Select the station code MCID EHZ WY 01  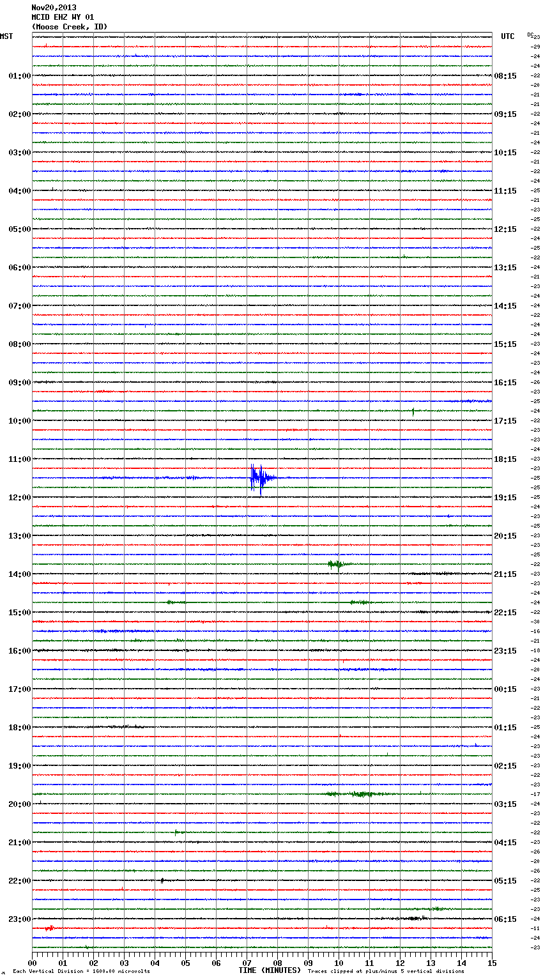click(63, 17)
